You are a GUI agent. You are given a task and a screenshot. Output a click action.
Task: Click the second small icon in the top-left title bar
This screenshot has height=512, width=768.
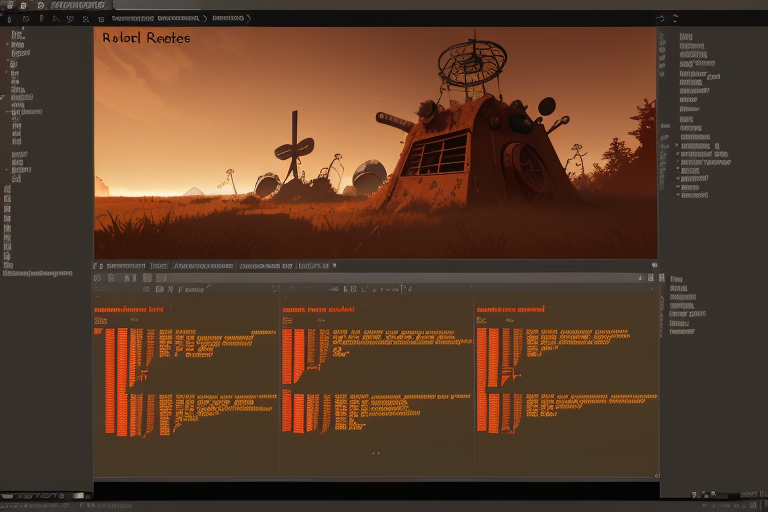coord(22,5)
